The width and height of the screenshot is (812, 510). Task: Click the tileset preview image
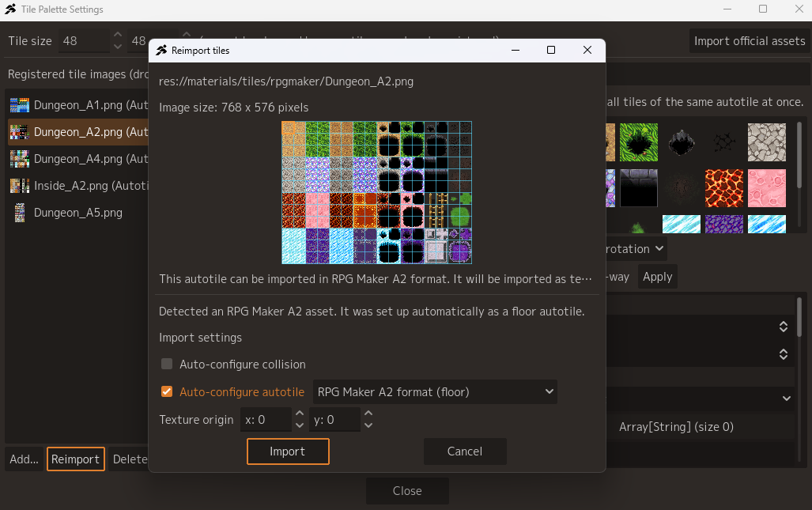pyautogui.click(x=376, y=193)
